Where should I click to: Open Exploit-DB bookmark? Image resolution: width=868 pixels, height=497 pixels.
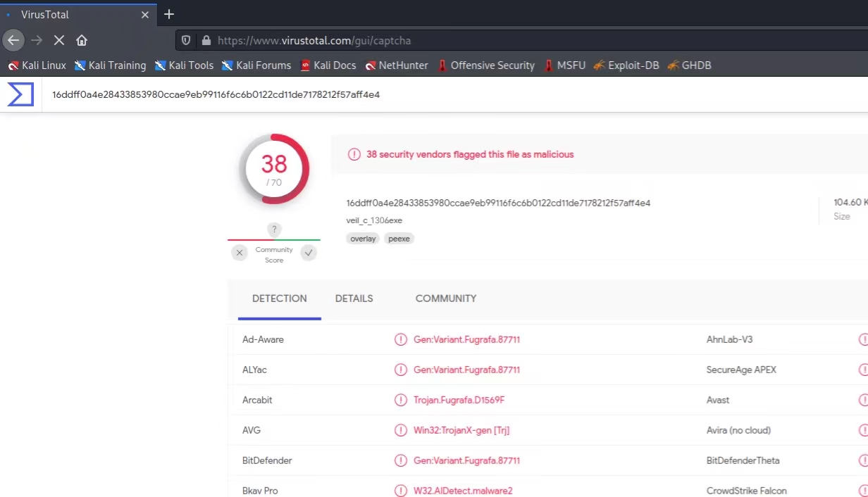click(626, 65)
